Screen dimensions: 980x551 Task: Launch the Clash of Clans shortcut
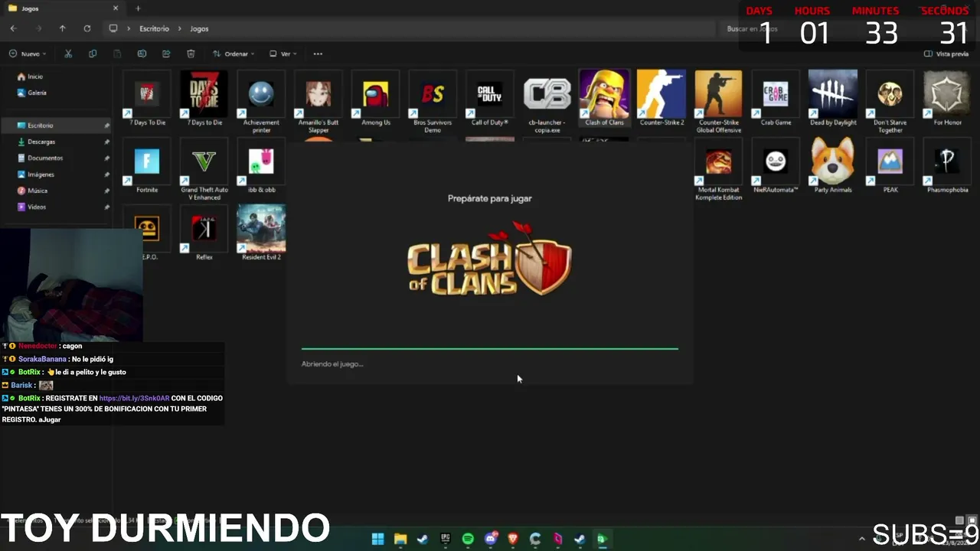point(604,99)
